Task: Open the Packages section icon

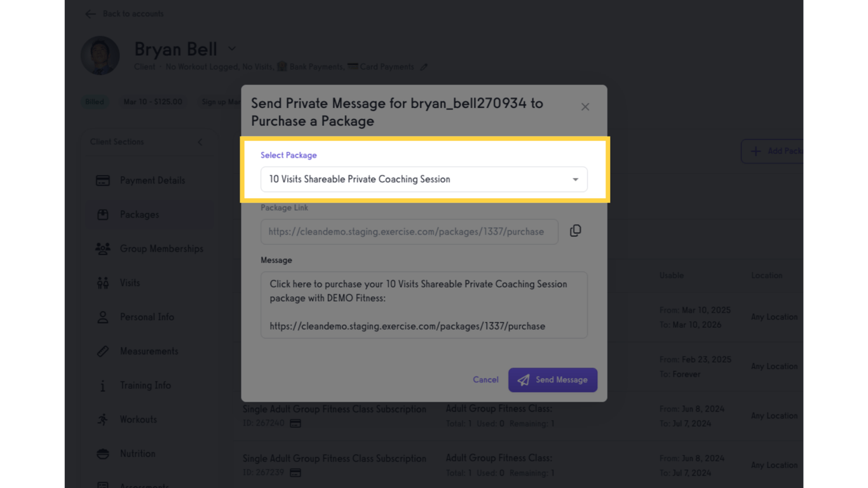Action: (x=102, y=214)
